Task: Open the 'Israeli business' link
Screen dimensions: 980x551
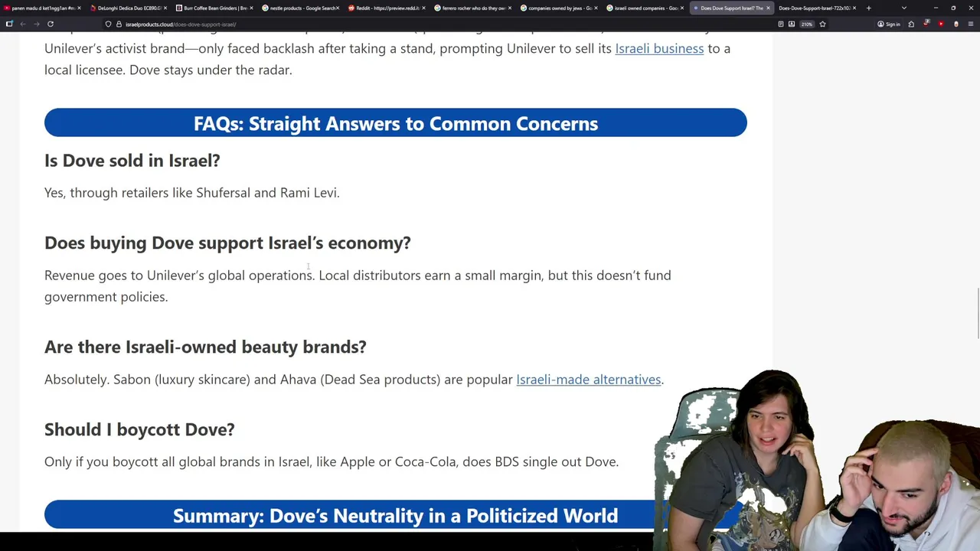Action: 659,48
